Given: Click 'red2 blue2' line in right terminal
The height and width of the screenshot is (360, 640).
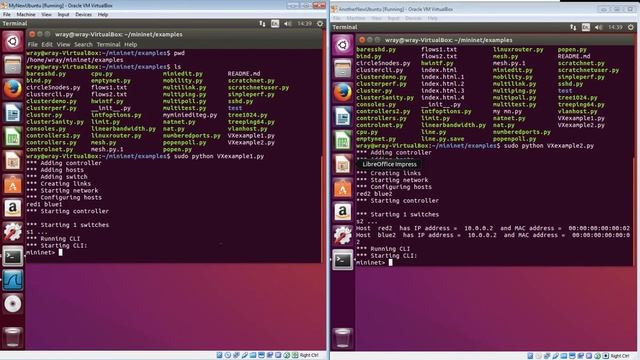Looking at the screenshot, I should (374, 194).
